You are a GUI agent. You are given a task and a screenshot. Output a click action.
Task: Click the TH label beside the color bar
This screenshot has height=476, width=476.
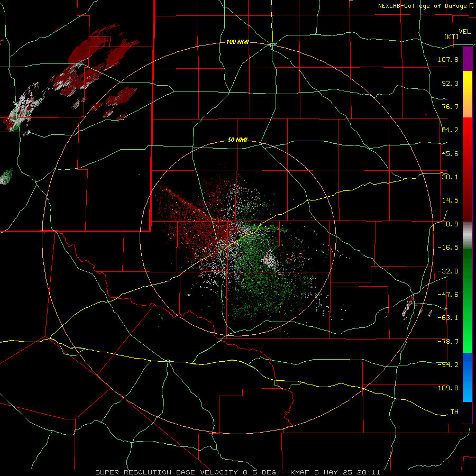coord(454,411)
